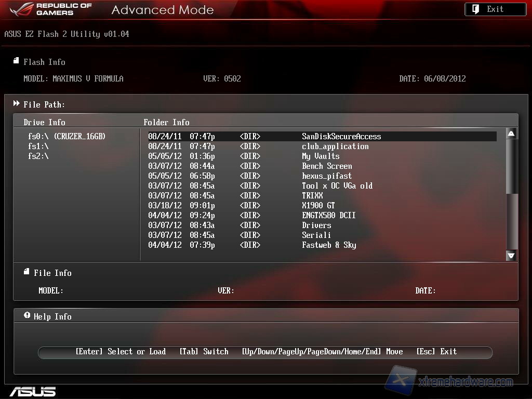Click the Help Info exclamation icon
The width and height of the screenshot is (532, 399).
pyautogui.click(x=27, y=316)
